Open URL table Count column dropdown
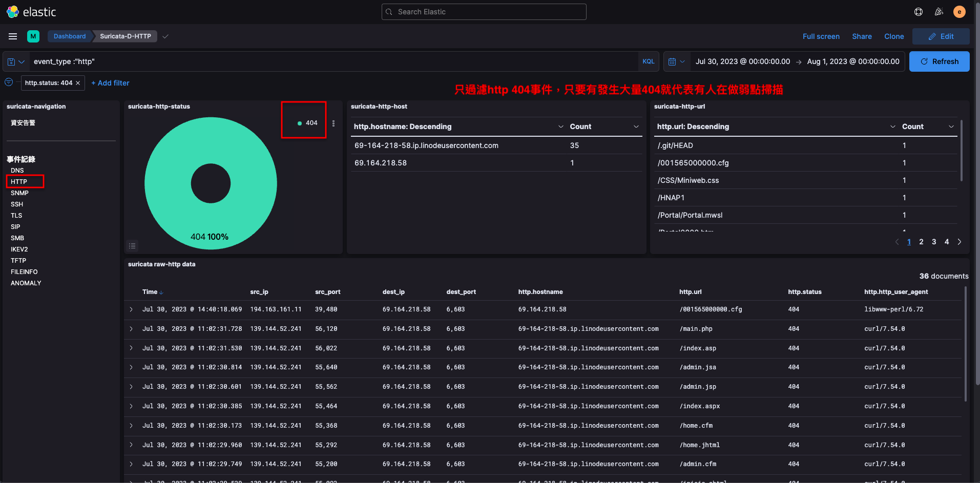The width and height of the screenshot is (980, 483). (x=951, y=127)
